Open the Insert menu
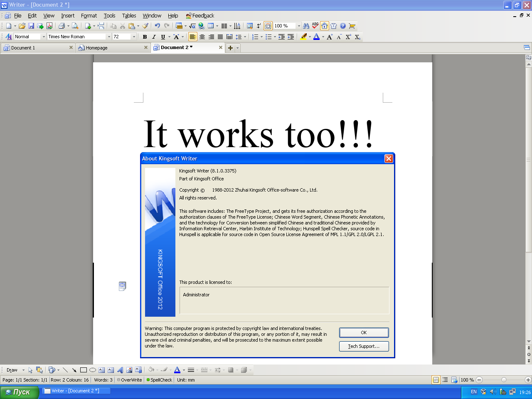Image resolution: width=532 pixels, height=399 pixels. pyautogui.click(x=68, y=15)
